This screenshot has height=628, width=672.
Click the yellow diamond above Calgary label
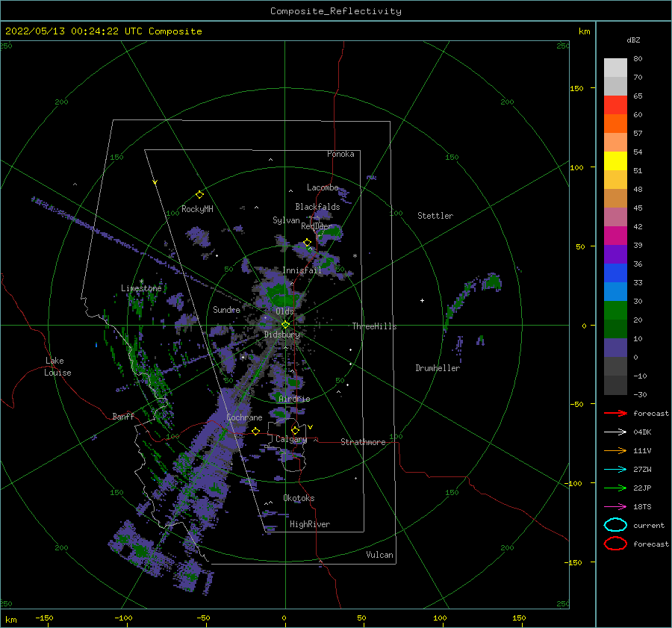[x=295, y=430]
